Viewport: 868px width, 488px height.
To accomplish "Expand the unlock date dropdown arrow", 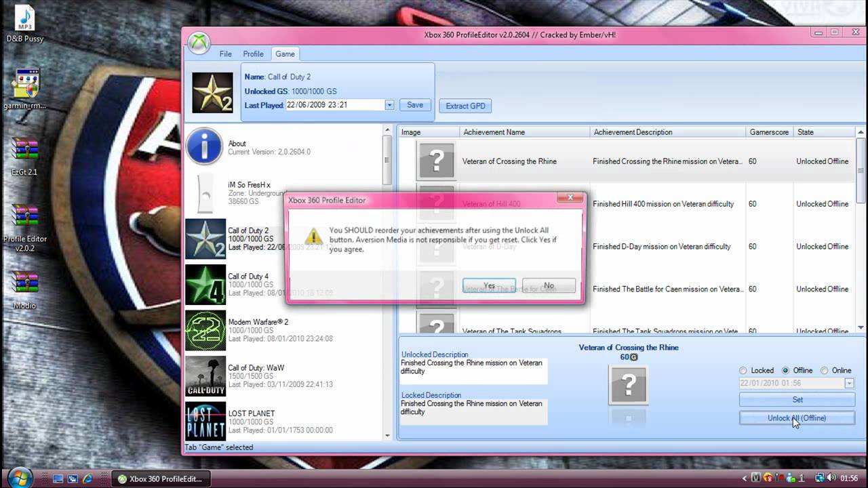I will [x=849, y=384].
